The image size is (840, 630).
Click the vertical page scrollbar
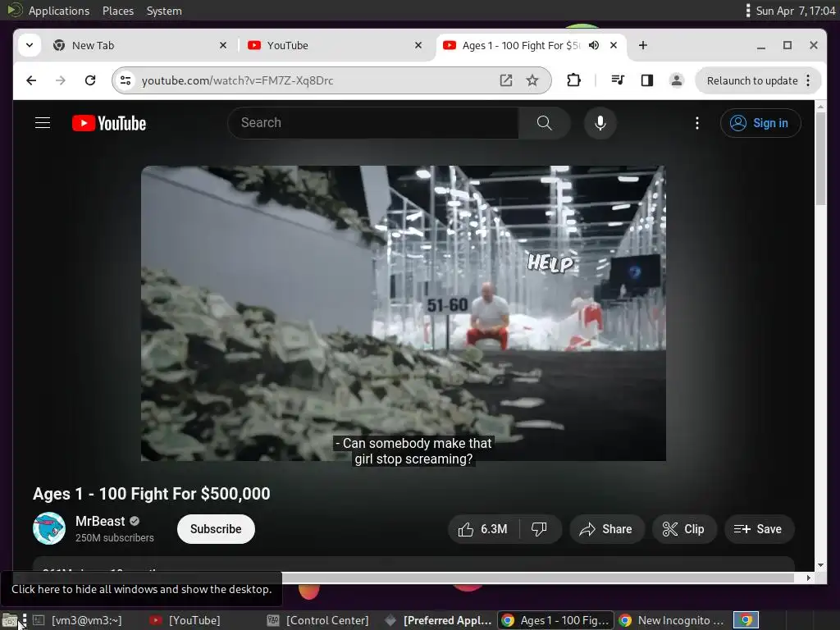pos(820,159)
